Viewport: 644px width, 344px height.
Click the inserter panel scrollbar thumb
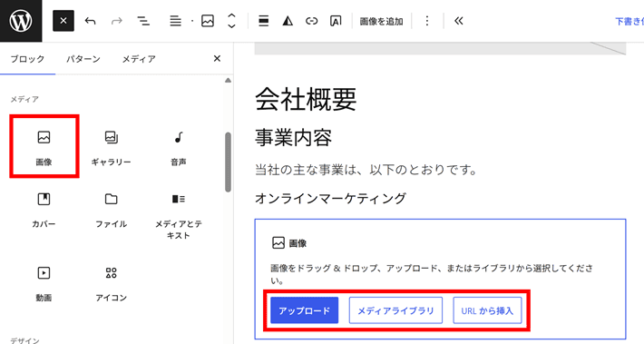[x=228, y=162]
